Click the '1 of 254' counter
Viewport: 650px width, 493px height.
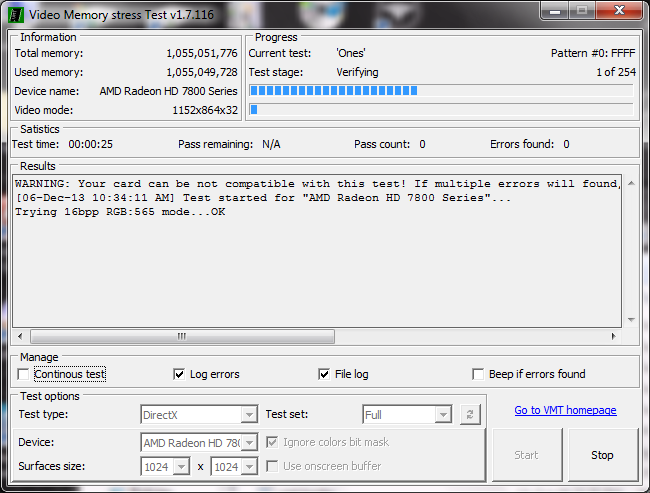pos(616,72)
